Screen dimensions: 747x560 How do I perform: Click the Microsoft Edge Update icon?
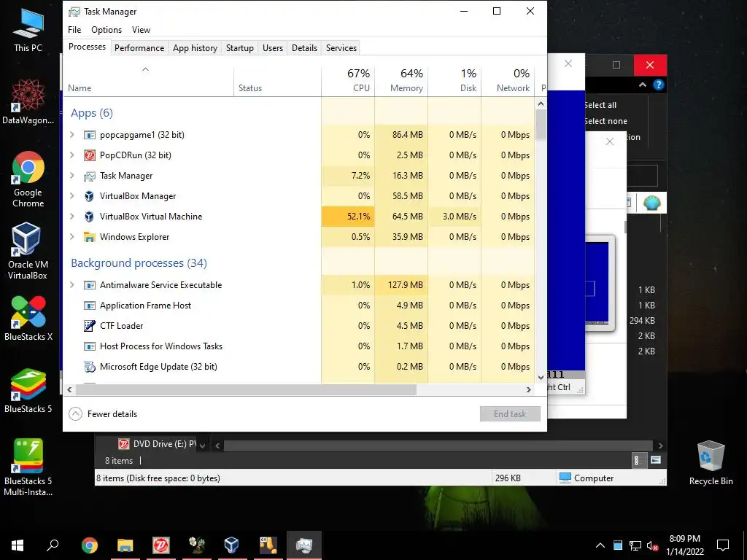click(89, 367)
